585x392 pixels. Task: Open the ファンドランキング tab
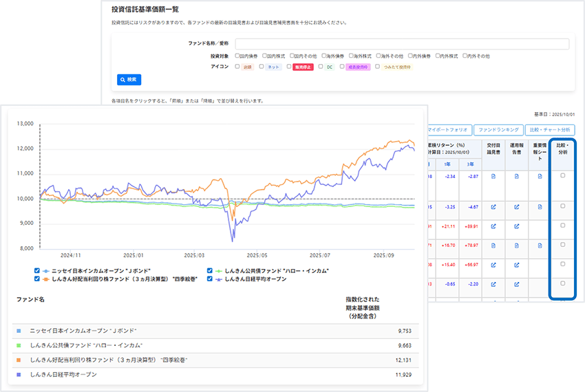(498, 130)
